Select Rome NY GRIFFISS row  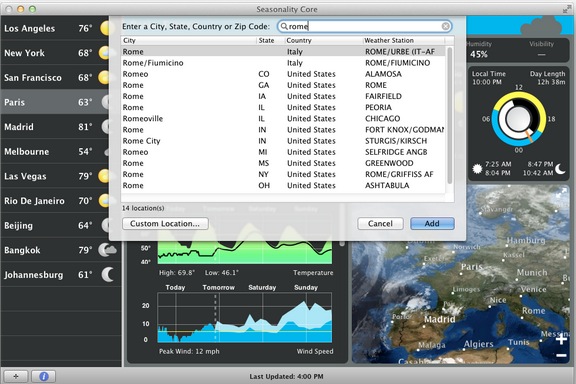283,174
